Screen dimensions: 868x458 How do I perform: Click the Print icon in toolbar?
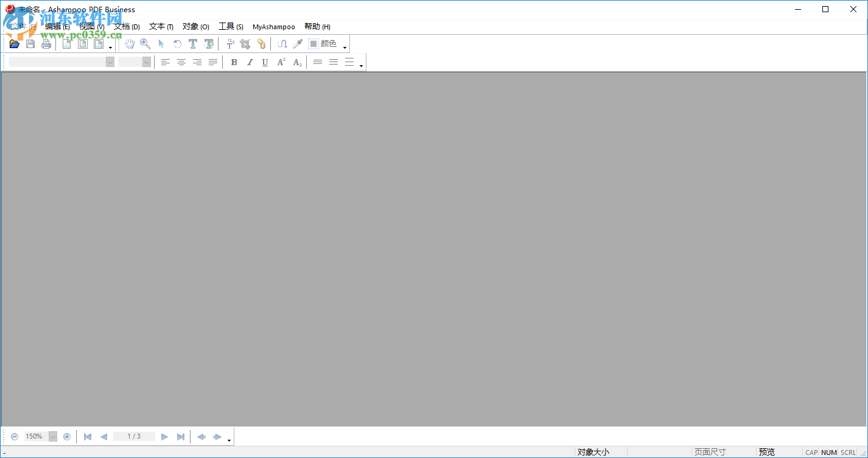(46, 44)
